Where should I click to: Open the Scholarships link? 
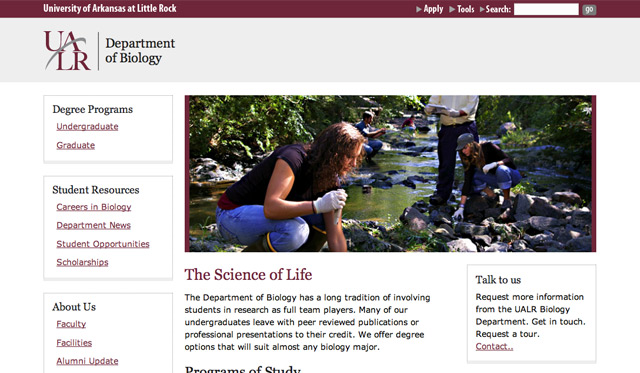82,262
